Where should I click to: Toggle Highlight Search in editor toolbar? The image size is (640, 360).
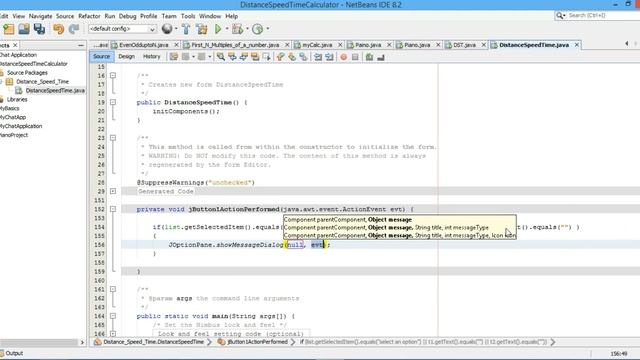(255, 57)
